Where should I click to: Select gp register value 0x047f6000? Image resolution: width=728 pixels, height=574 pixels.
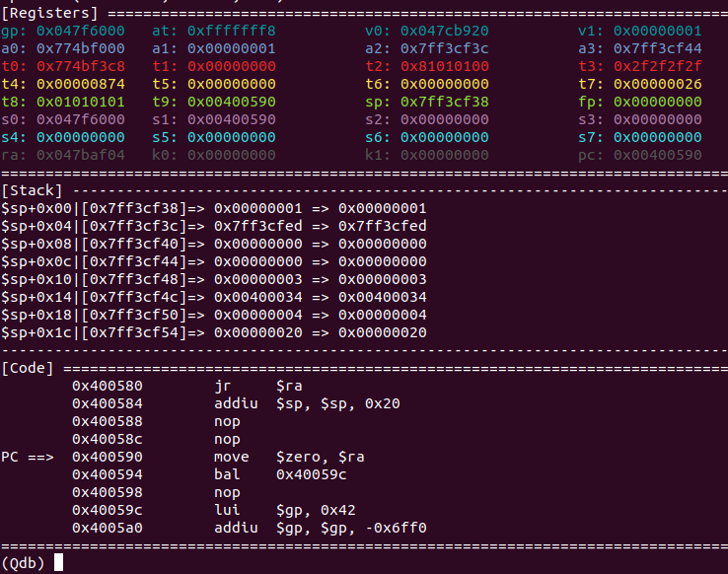pos(80,32)
